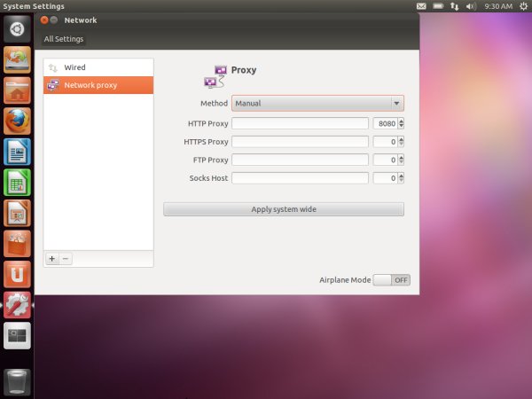
Task: Increase the HTTPS Proxy port value
Action: click(402, 139)
